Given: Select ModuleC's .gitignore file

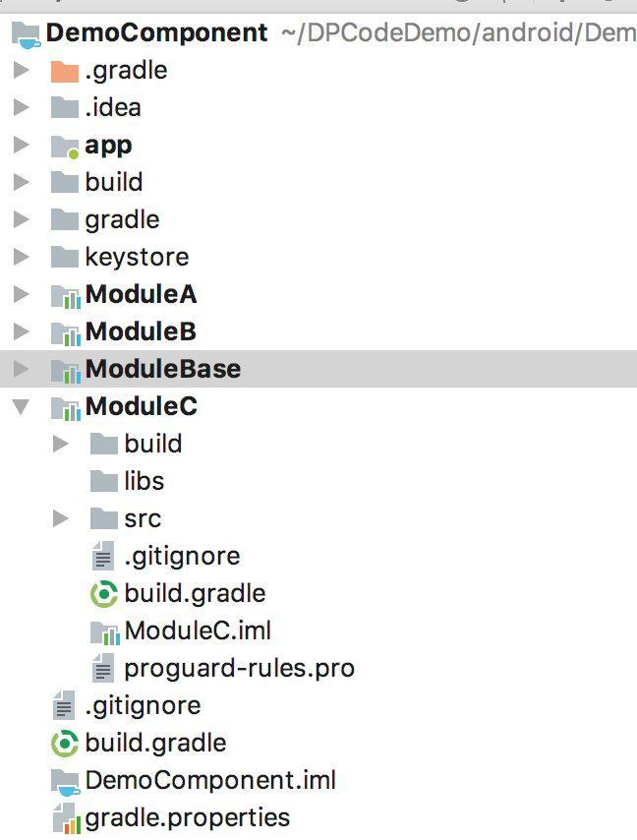Looking at the screenshot, I should pos(181,557).
